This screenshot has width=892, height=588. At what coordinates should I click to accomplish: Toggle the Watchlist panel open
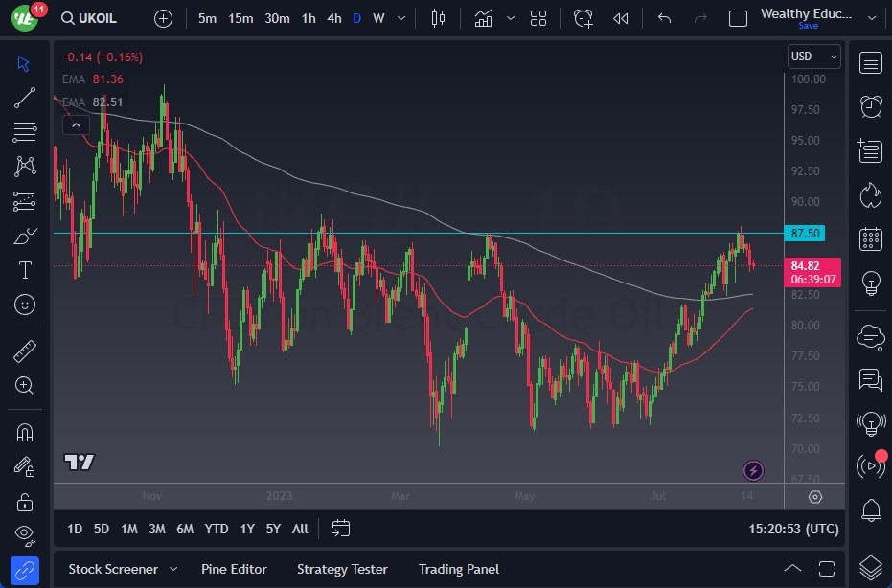[x=870, y=62]
